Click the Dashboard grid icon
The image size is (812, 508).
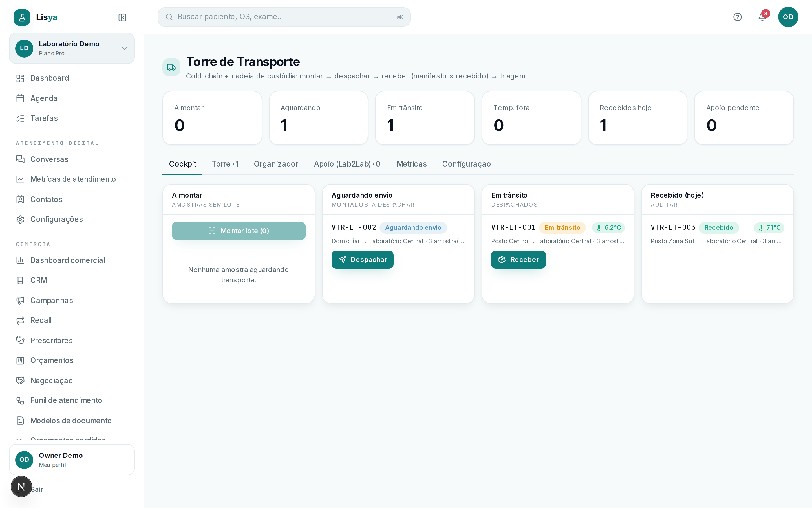coord(20,78)
